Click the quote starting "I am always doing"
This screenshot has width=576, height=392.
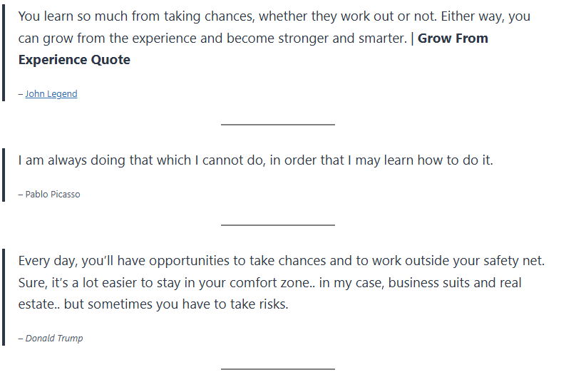pyautogui.click(x=255, y=160)
